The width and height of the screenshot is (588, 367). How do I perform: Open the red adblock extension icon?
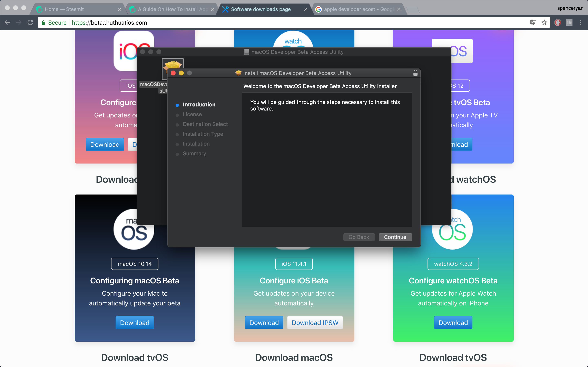tap(557, 23)
